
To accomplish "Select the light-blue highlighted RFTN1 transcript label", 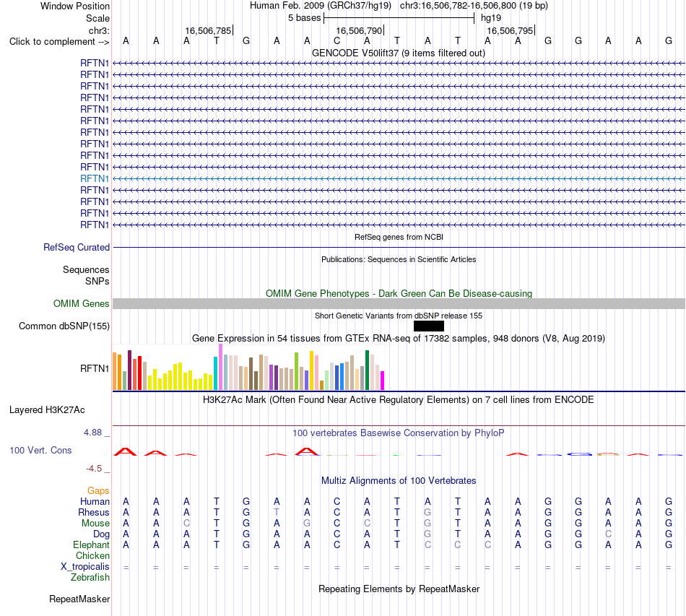I will (x=94, y=178).
